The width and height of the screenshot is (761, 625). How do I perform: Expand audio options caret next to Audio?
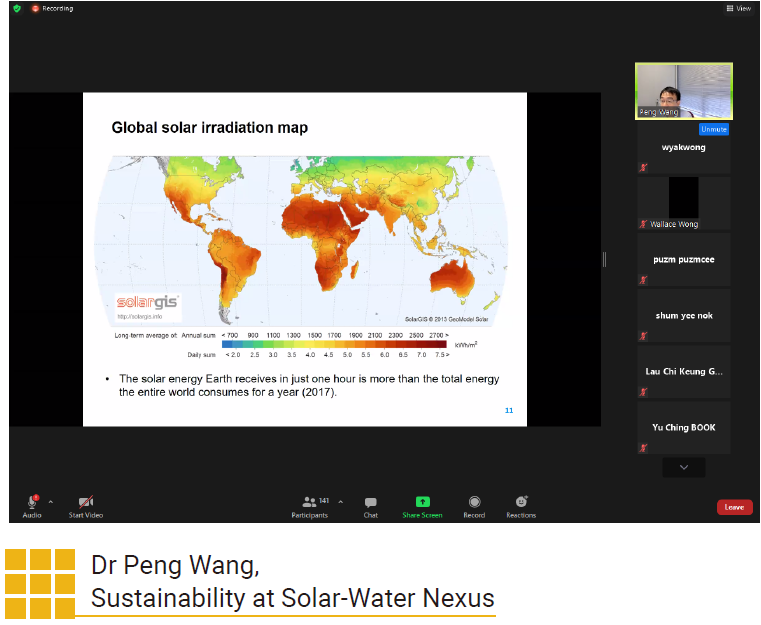point(51,502)
